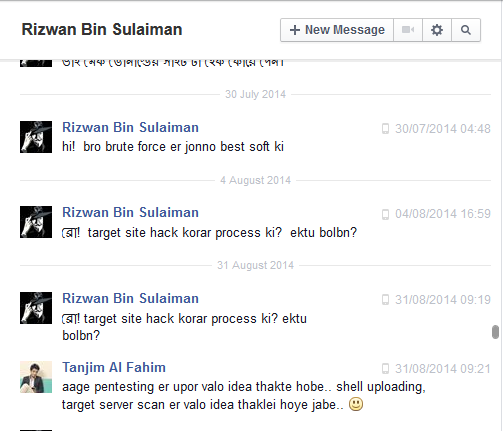Image resolution: width=503 pixels, height=431 pixels.
Task: Open Rizwan Bin Sulaiman name on 30 July message
Action: click(x=130, y=127)
